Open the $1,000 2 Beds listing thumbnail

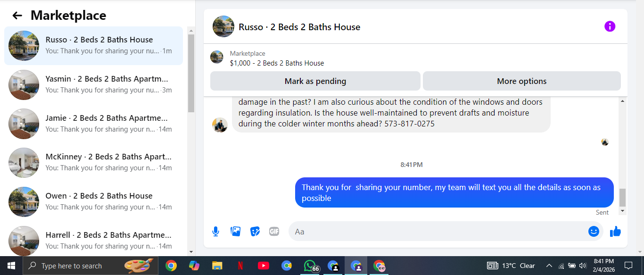point(217,57)
